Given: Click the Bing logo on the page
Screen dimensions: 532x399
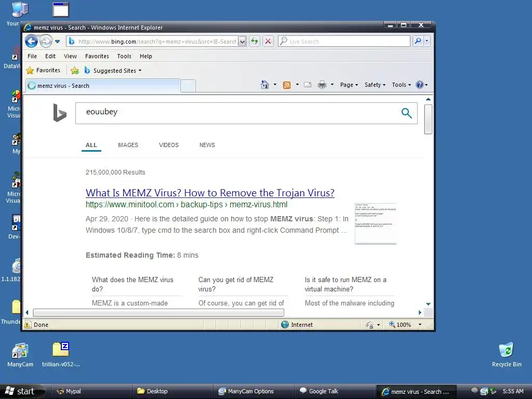Looking at the screenshot, I should [x=60, y=113].
